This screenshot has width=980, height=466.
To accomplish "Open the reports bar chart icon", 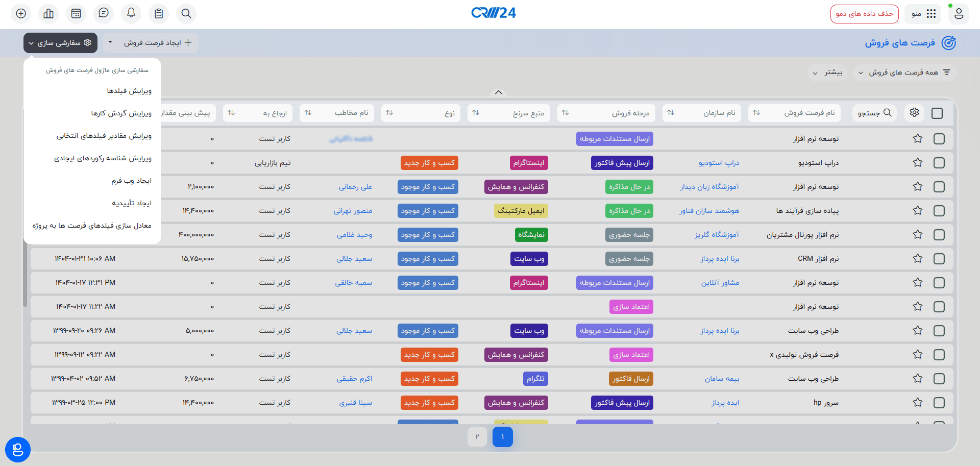I will (48, 14).
